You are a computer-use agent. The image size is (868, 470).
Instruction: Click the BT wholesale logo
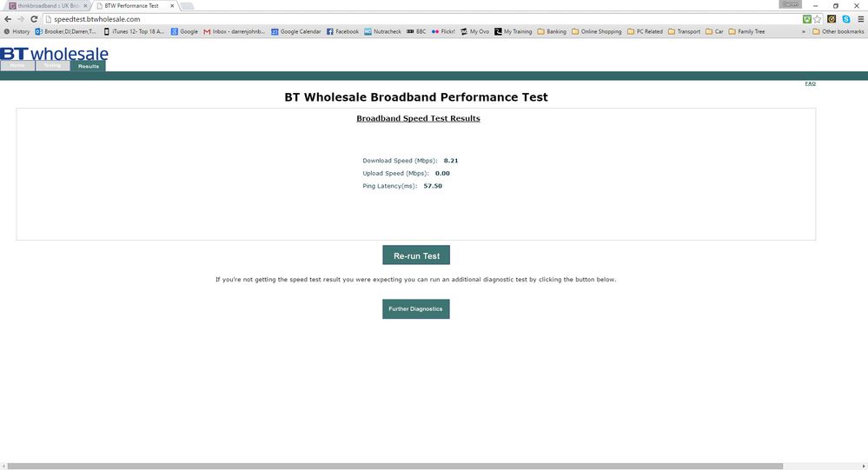pos(54,54)
